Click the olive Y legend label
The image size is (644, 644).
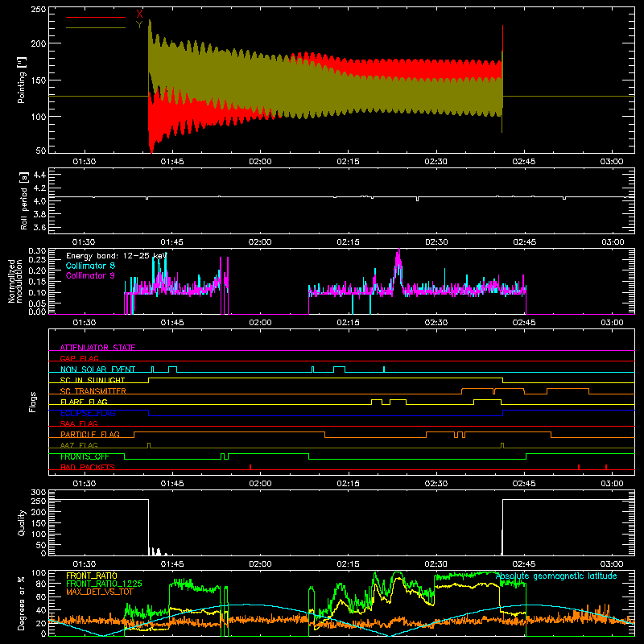(139, 25)
